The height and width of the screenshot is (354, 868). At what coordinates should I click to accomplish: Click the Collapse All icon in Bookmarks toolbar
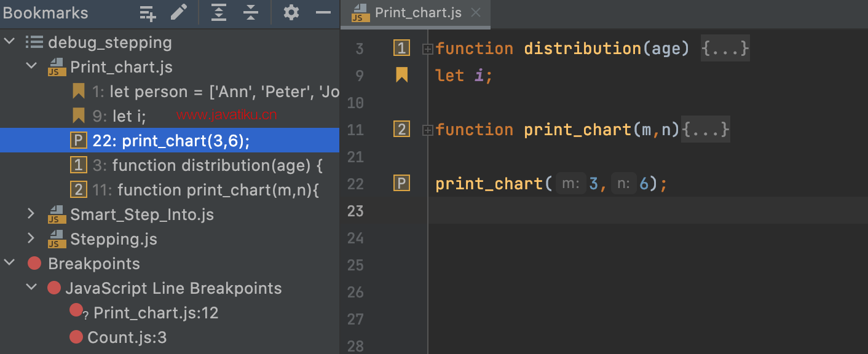(x=251, y=13)
